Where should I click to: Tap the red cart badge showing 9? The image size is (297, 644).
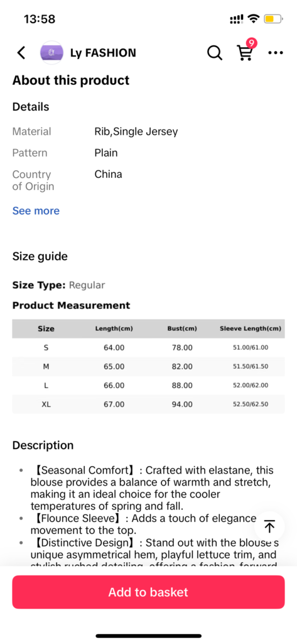251,43
